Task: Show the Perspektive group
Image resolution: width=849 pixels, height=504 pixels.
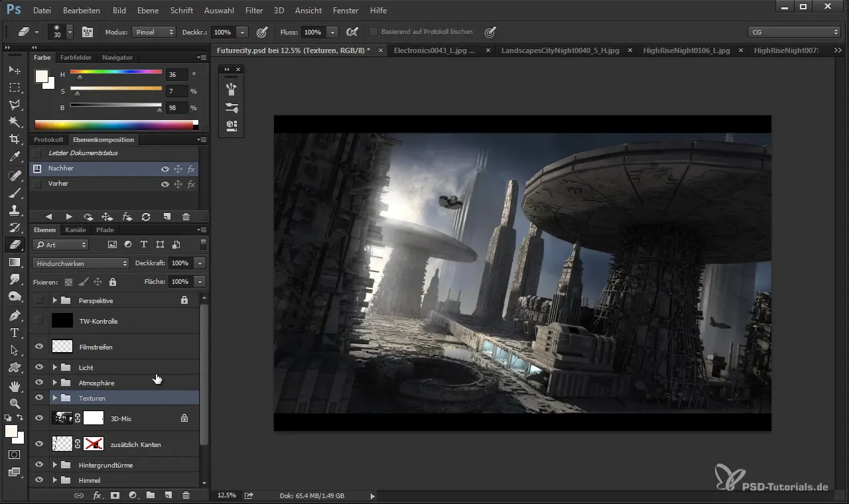Action: coord(39,300)
